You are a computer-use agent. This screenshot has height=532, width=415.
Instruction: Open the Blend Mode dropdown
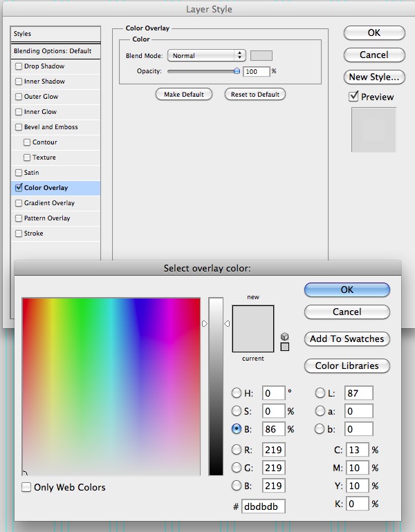point(207,56)
